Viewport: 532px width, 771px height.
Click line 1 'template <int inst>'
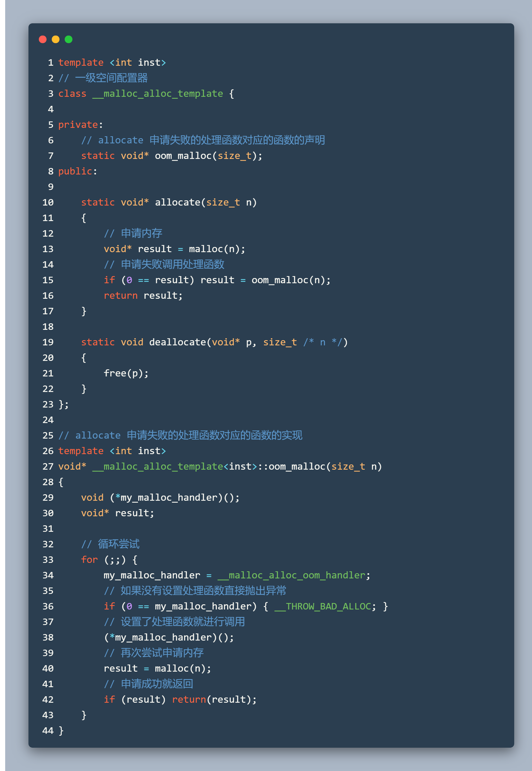(112, 63)
